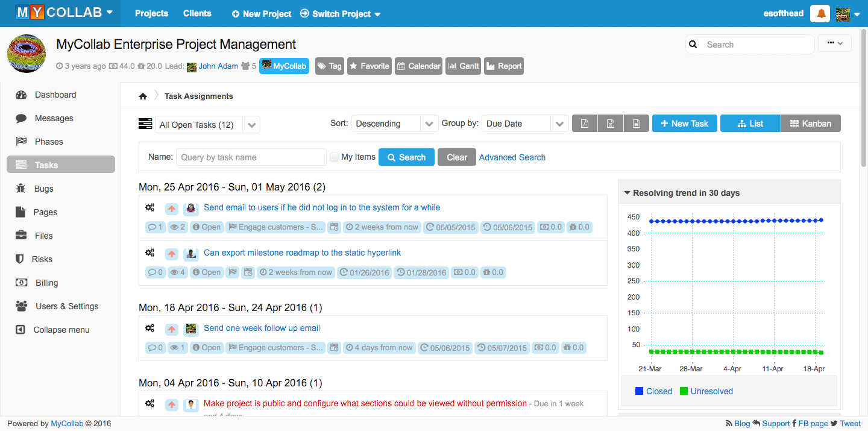
Task: Select Tasks in sidebar
Action: [60, 165]
